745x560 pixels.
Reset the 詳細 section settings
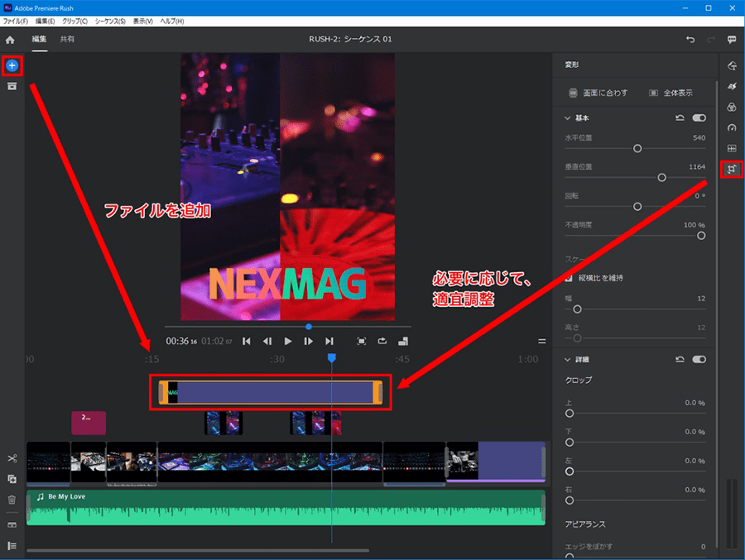click(680, 360)
